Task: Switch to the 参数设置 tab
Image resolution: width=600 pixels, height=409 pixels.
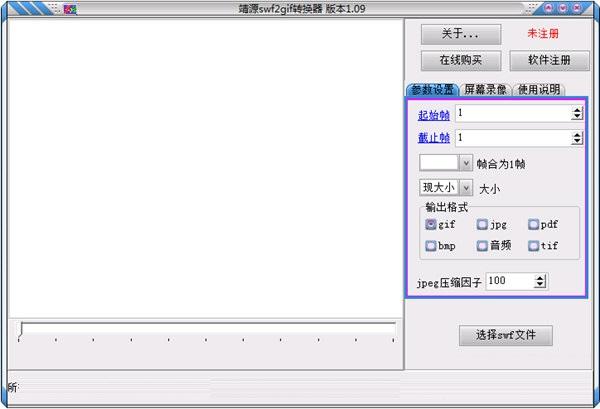Action: [432, 90]
